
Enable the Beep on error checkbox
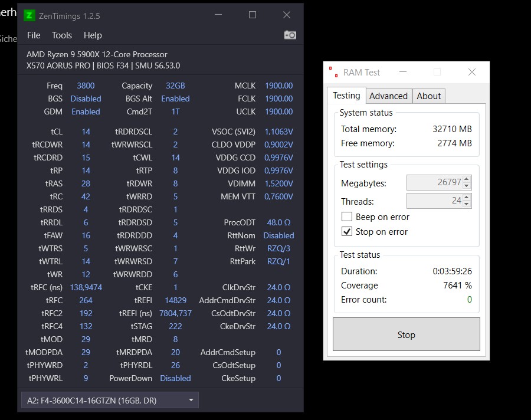(x=347, y=216)
